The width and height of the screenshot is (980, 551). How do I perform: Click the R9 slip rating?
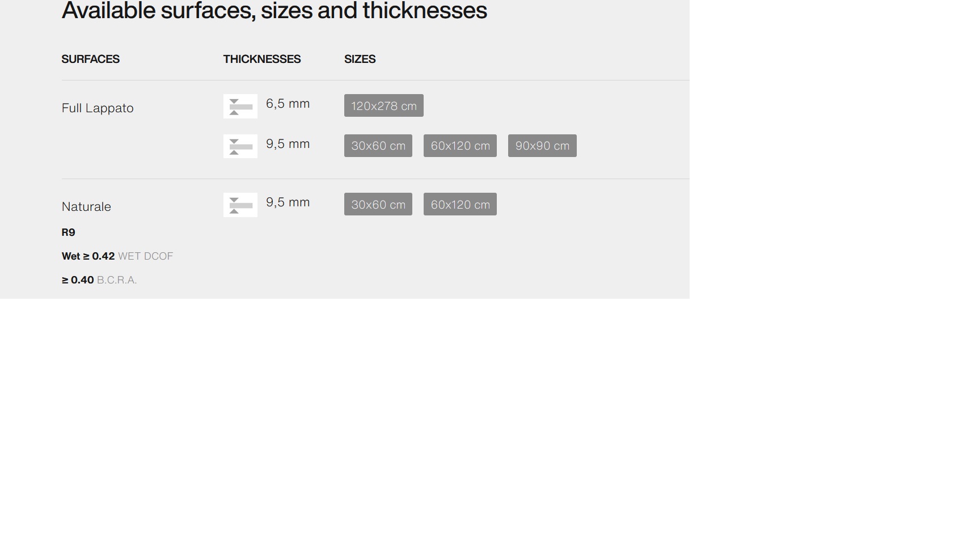(68, 232)
